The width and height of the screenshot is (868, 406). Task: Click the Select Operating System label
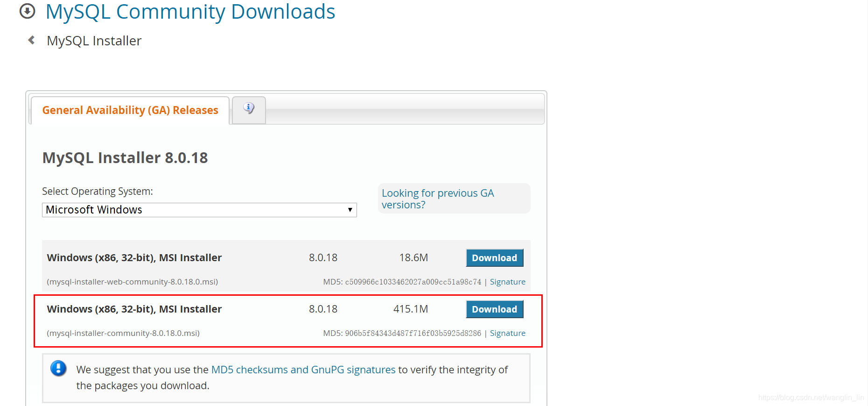98,192
